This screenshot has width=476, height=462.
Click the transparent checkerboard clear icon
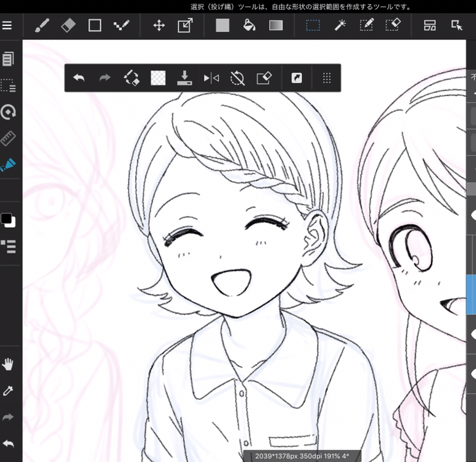pos(158,78)
